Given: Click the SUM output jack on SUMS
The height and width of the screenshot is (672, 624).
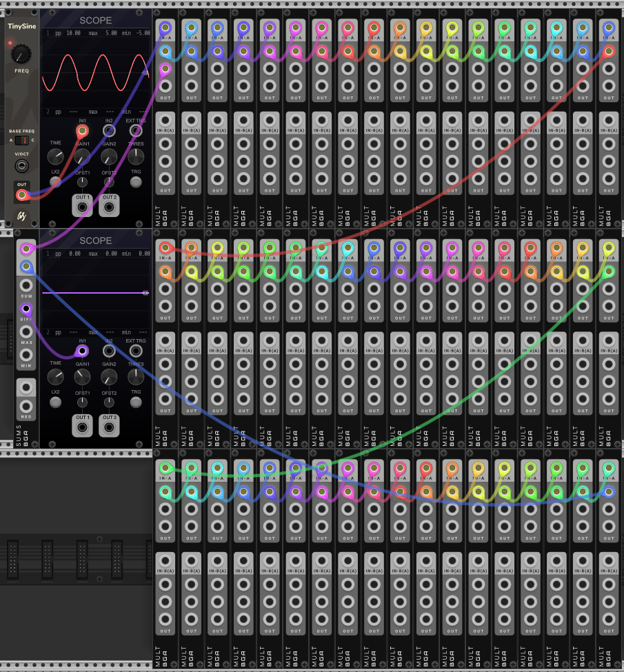Looking at the screenshot, I should tap(26, 285).
